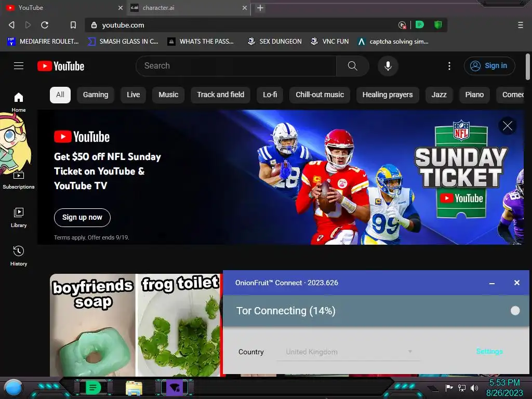Open boyfriends soap frog toilet video
532x399 pixels.
tap(136, 325)
